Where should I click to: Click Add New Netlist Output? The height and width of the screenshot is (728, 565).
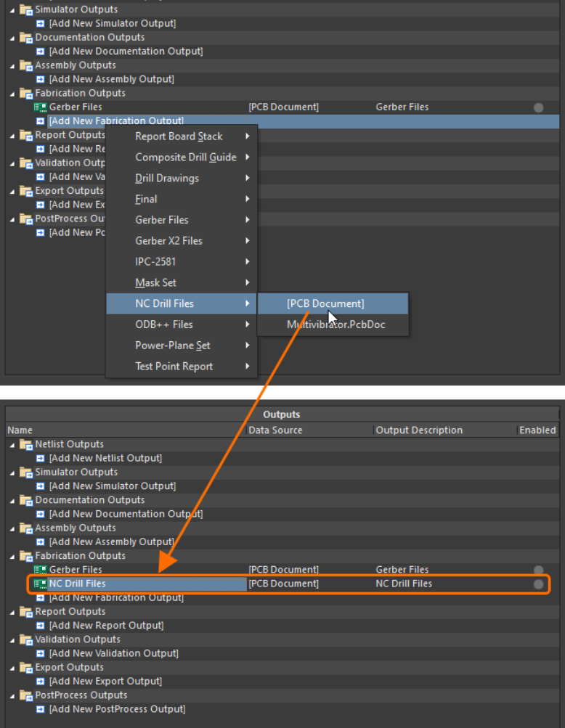click(105, 458)
